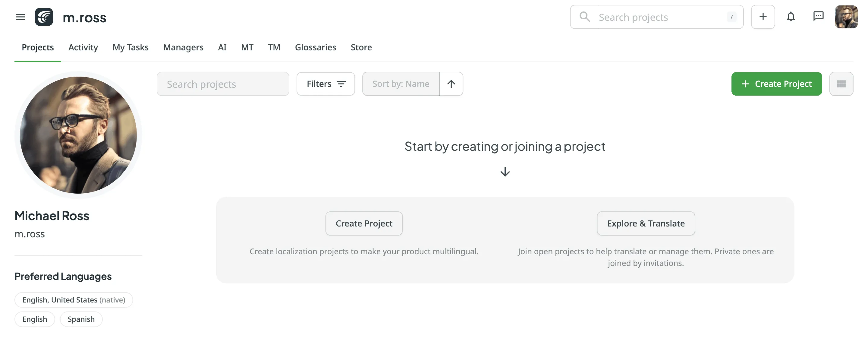Open the hamburger navigation menu
The image size is (868, 342).
click(x=20, y=17)
